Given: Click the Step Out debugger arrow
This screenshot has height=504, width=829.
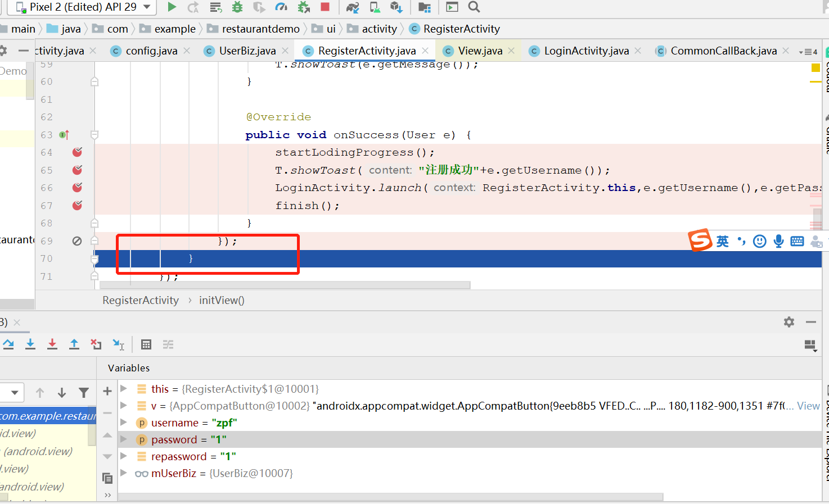Looking at the screenshot, I should 74,344.
